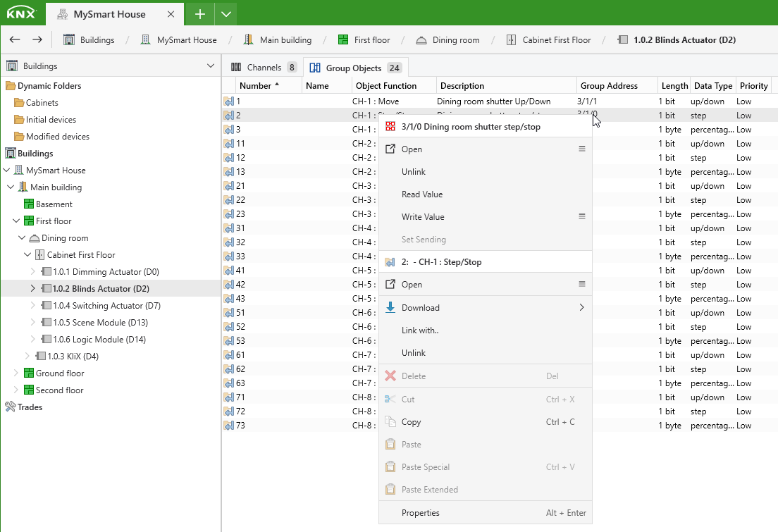Select the Group Objects tab
Viewport: 778px width, 532px height.
355,68
